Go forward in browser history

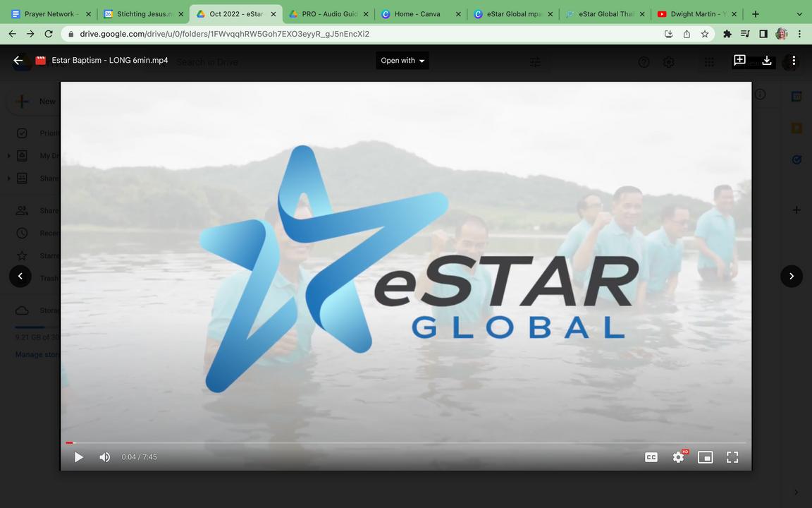pos(30,34)
